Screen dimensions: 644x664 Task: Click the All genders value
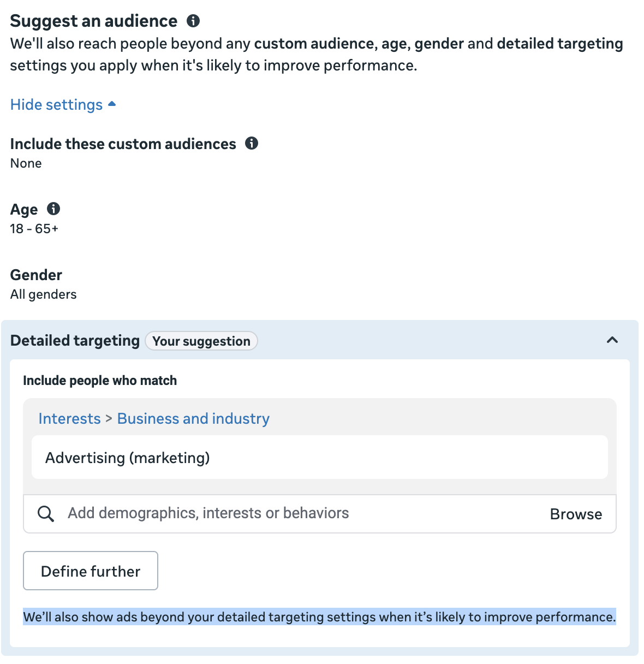pos(44,294)
